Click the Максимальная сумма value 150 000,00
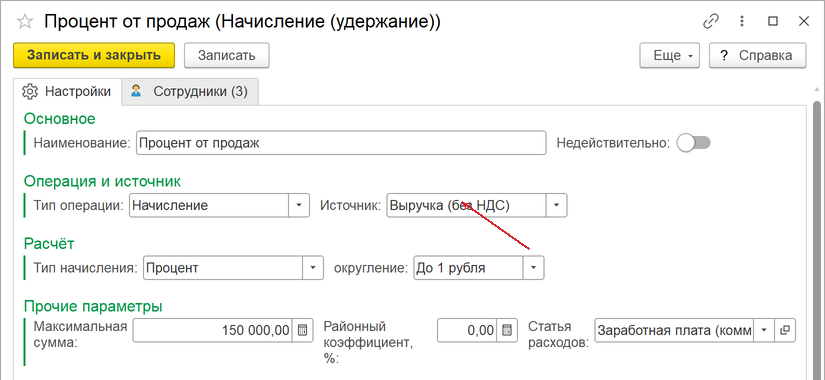Screen dimensions: 825x380 click(213, 331)
